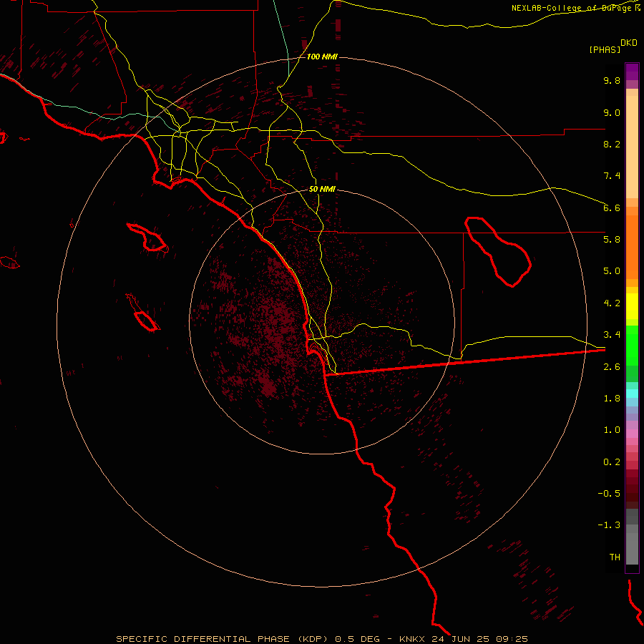Click the 9.0 scale value
644x644 pixels.
(612, 112)
